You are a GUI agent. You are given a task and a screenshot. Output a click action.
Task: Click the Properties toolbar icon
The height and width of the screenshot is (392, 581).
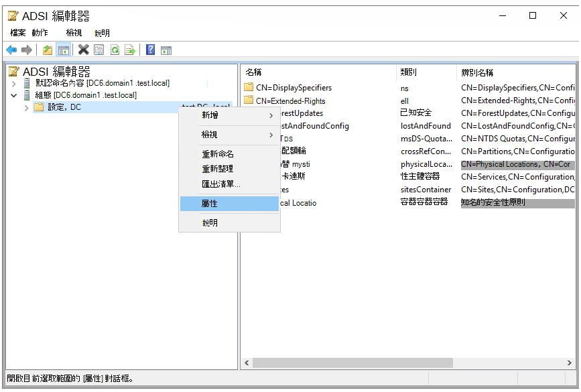click(x=99, y=50)
